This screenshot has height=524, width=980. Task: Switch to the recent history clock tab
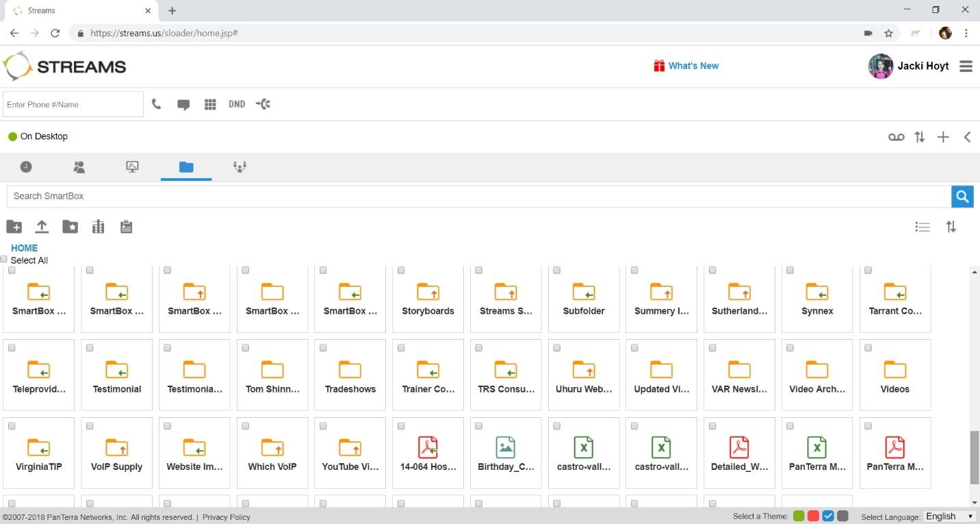point(26,166)
